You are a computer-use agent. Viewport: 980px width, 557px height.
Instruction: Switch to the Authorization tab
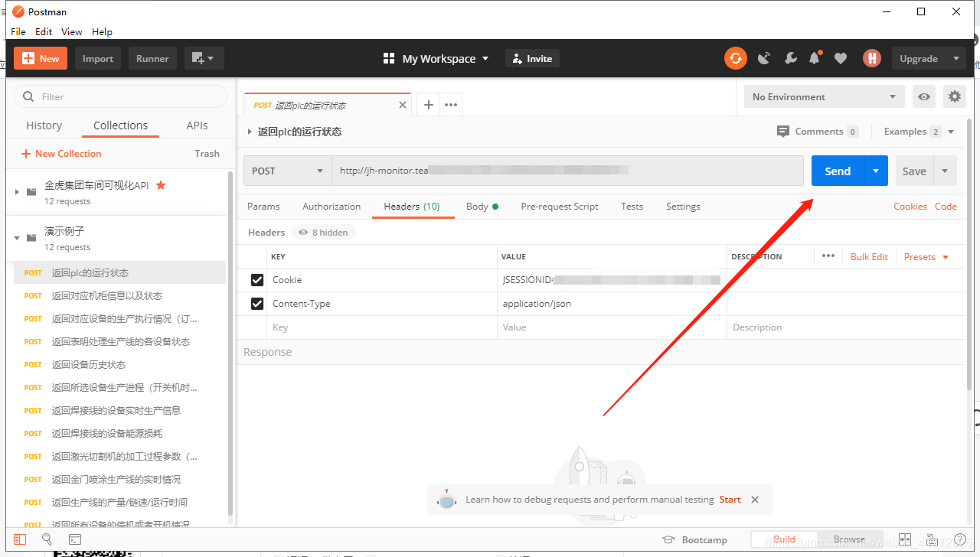[x=332, y=207]
